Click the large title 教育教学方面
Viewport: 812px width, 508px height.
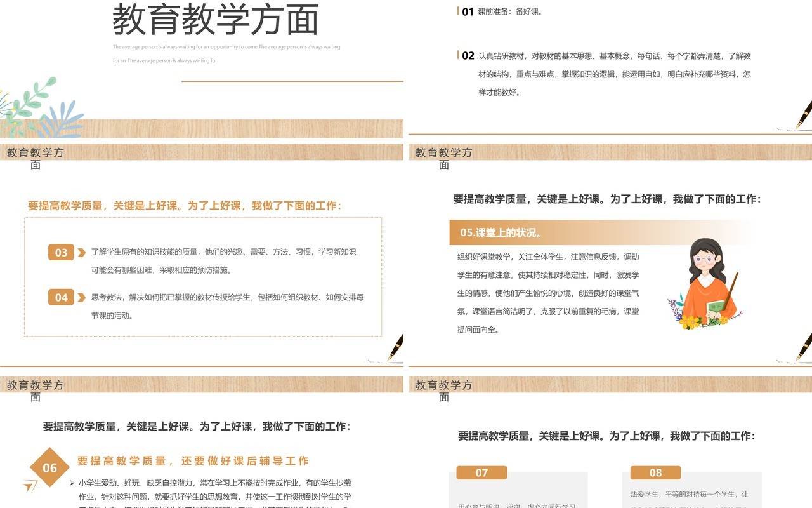click(x=216, y=19)
